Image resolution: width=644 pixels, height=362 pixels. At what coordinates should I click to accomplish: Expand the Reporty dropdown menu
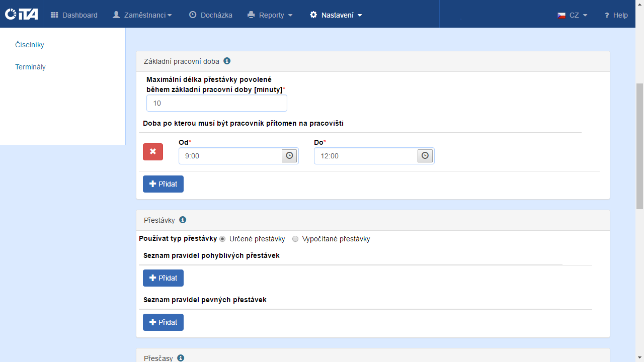point(270,15)
